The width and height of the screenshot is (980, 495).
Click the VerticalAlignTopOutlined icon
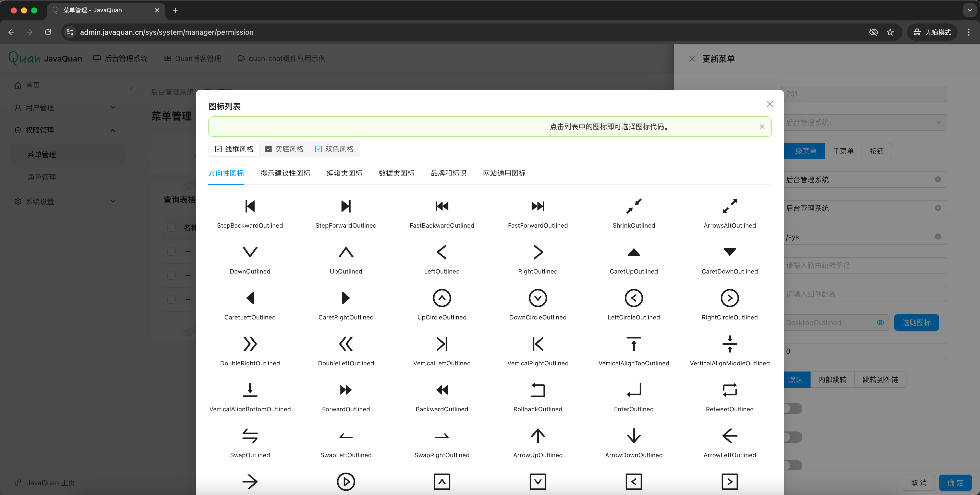[x=634, y=344]
